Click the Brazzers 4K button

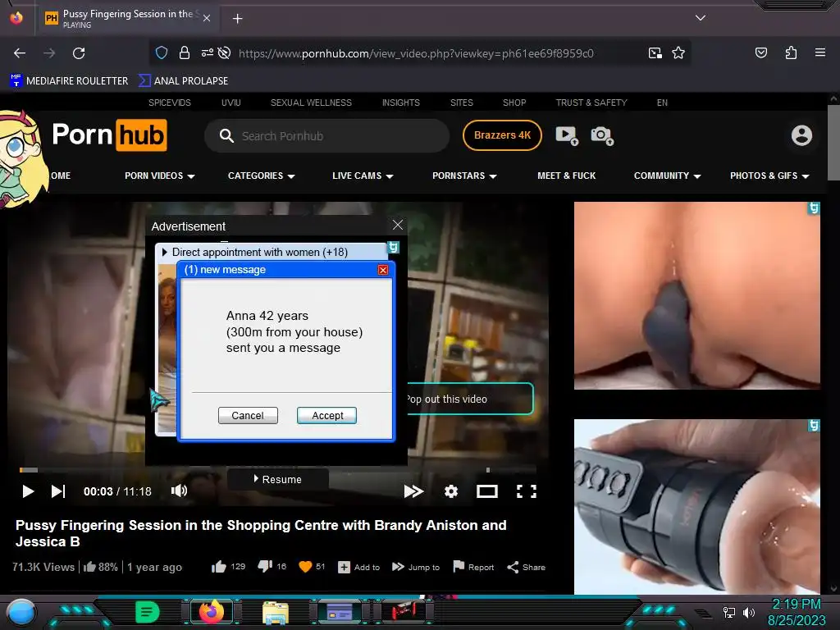[503, 135]
